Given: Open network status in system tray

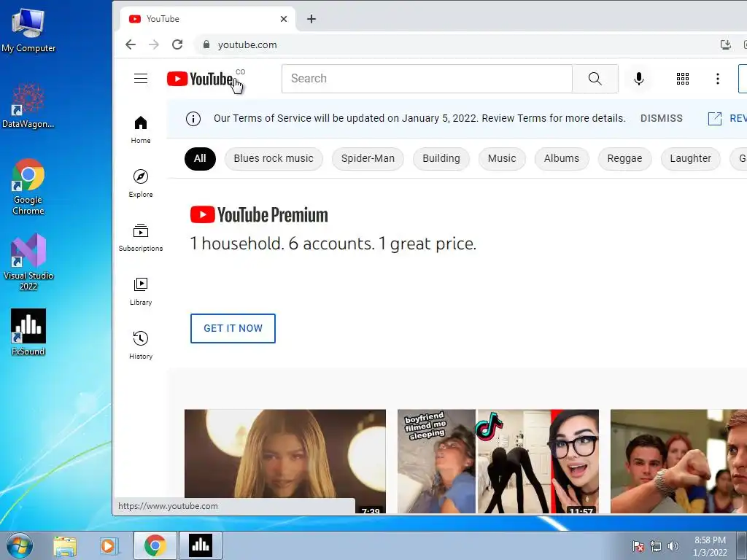Looking at the screenshot, I should coord(656,546).
